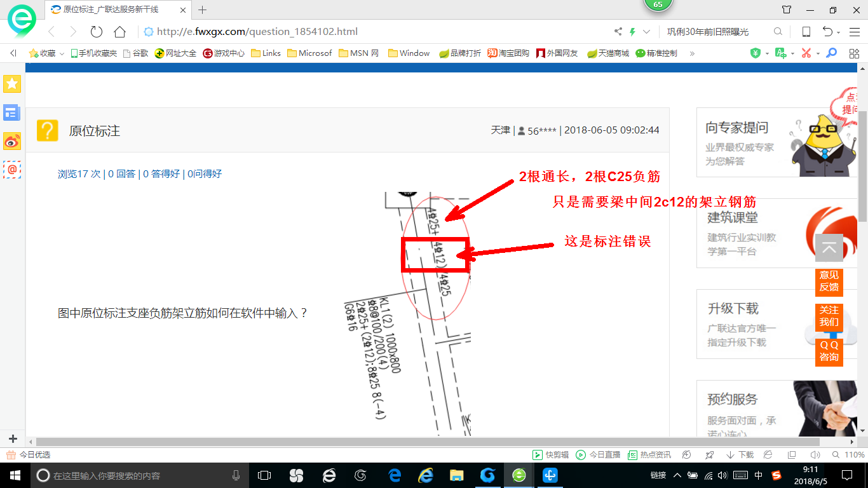The height and width of the screenshot is (488, 868).
Task: Open dropdown next to scissors icon
Action: click(818, 54)
